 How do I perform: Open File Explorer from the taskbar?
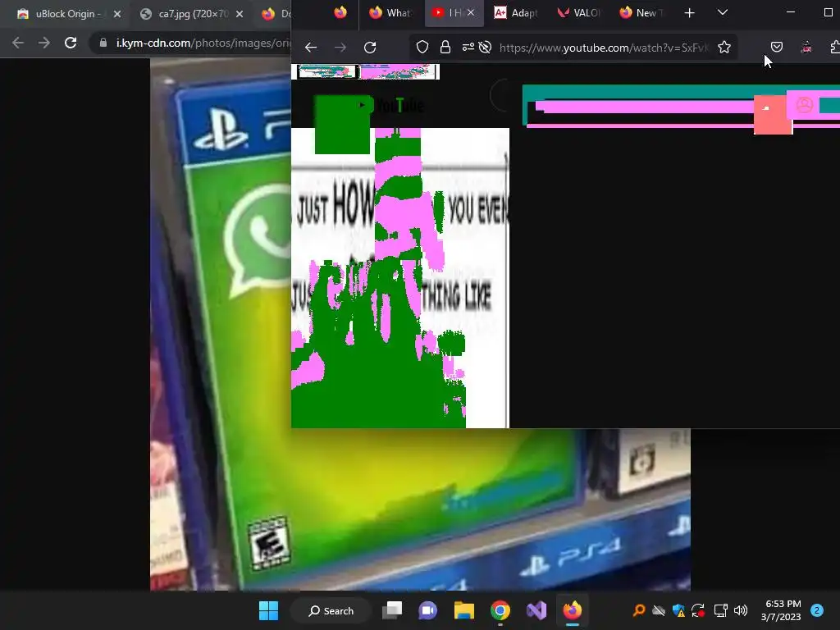464,610
